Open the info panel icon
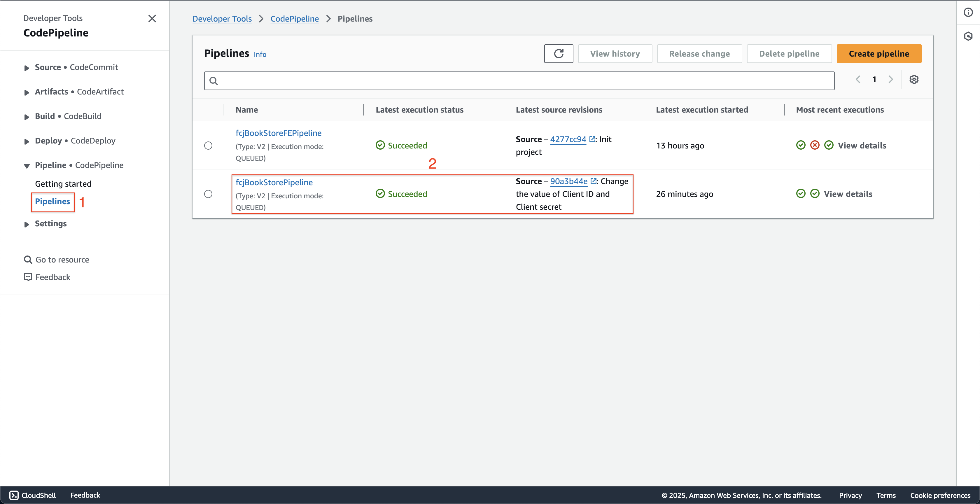The image size is (980, 504). pyautogui.click(x=968, y=12)
